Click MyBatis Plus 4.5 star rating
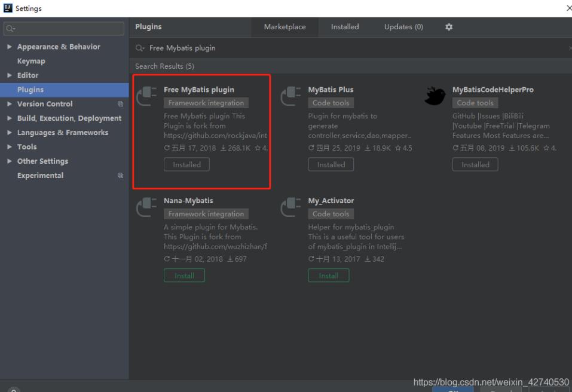This screenshot has height=392, width=572. 404,148
